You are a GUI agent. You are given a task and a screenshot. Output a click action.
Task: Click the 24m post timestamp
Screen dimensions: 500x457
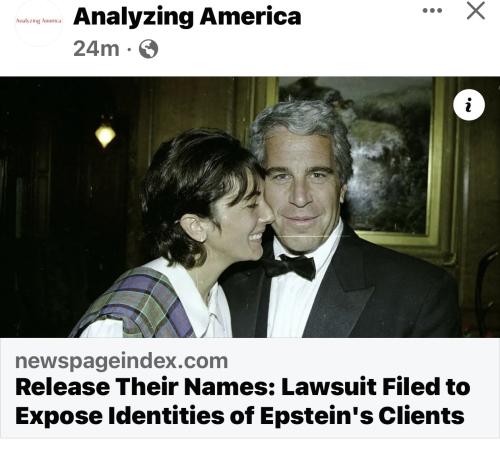point(96,49)
